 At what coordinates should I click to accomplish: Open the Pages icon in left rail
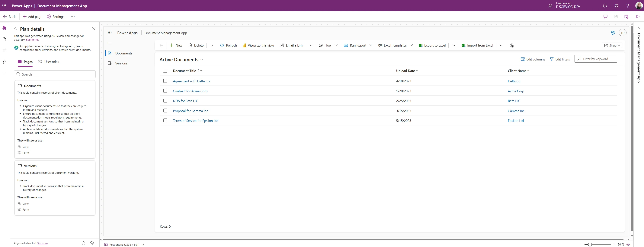(x=4, y=39)
